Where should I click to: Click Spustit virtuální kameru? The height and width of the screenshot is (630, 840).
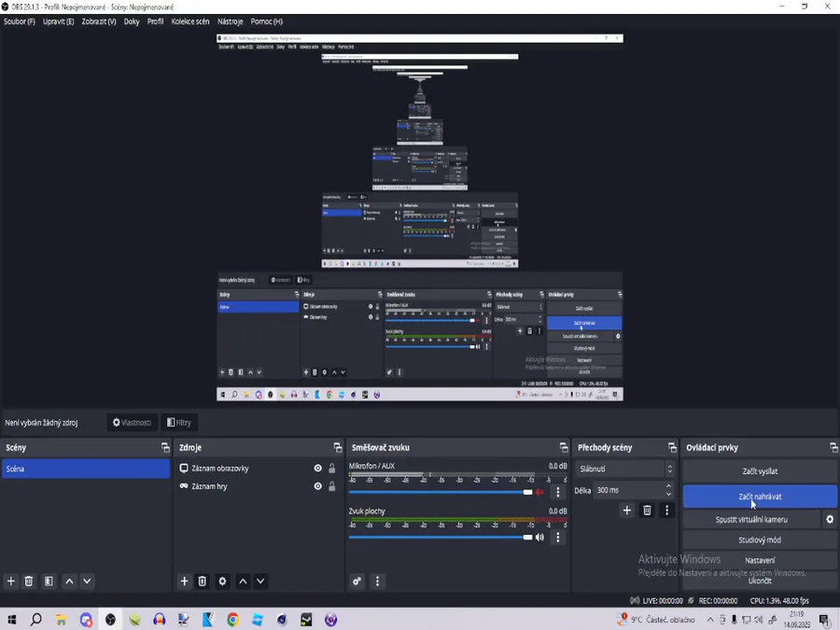click(751, 519)
